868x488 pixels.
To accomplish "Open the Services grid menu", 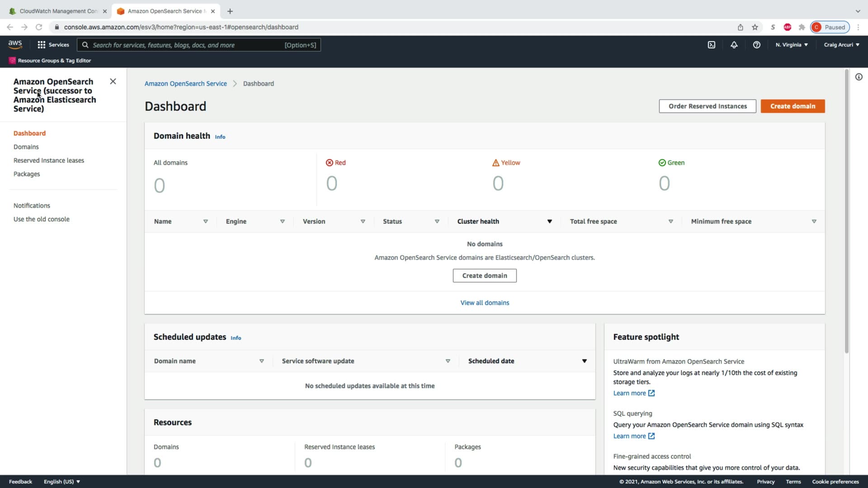I will 53,45.
